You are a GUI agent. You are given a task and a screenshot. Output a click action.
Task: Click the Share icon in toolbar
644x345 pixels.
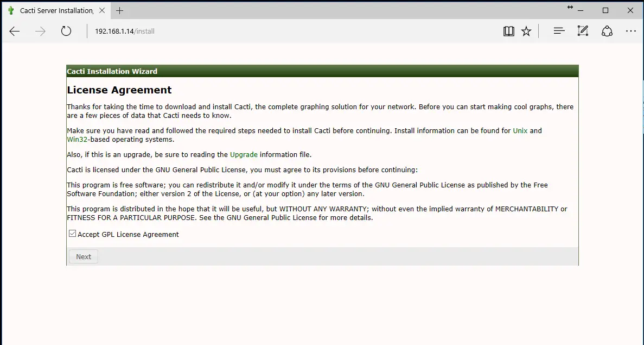point(607,32)
